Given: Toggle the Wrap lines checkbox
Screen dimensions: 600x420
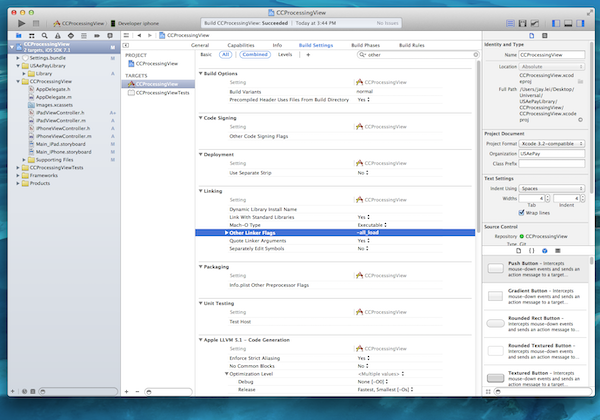Looking at the screenshot, I should (x=522, y=212).
